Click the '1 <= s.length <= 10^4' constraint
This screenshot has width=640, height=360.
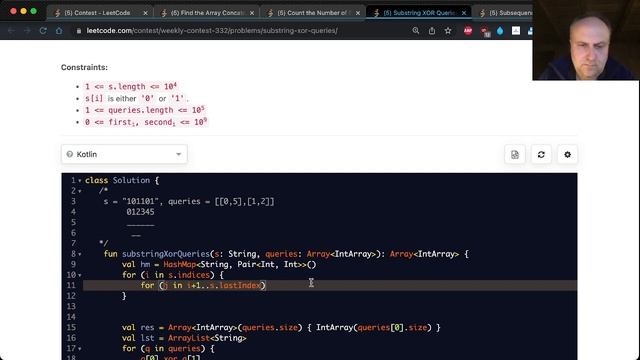131,87
